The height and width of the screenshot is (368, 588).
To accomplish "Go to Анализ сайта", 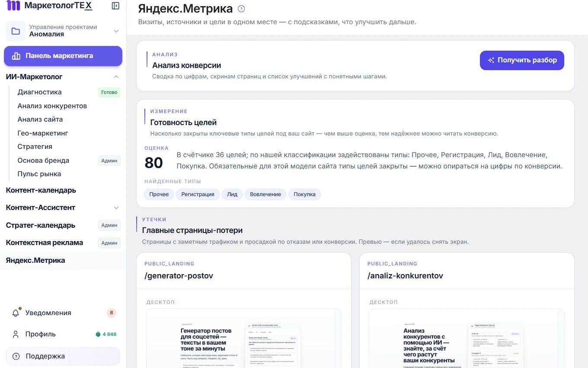I will [x=40, y=119].
